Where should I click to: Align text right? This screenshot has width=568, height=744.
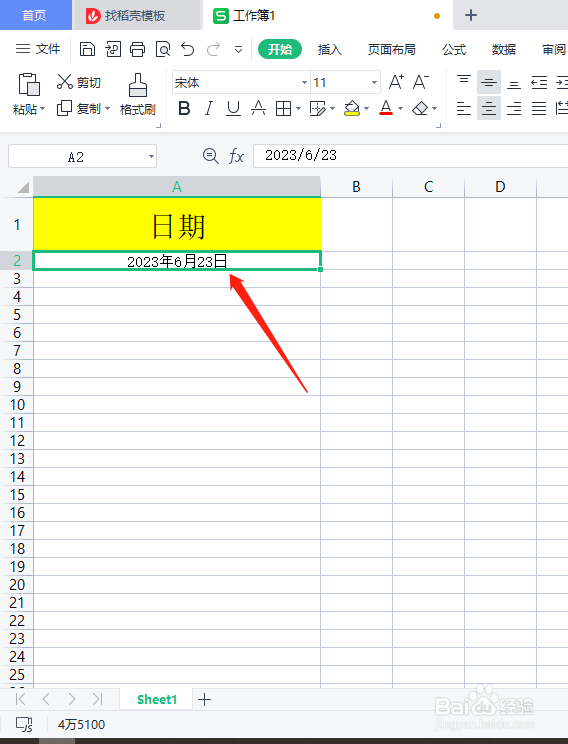tap(514, 109)
